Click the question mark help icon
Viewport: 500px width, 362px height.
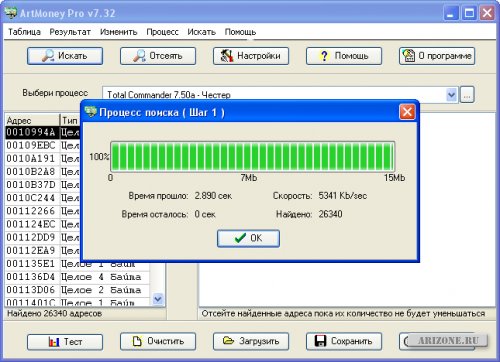324,56
